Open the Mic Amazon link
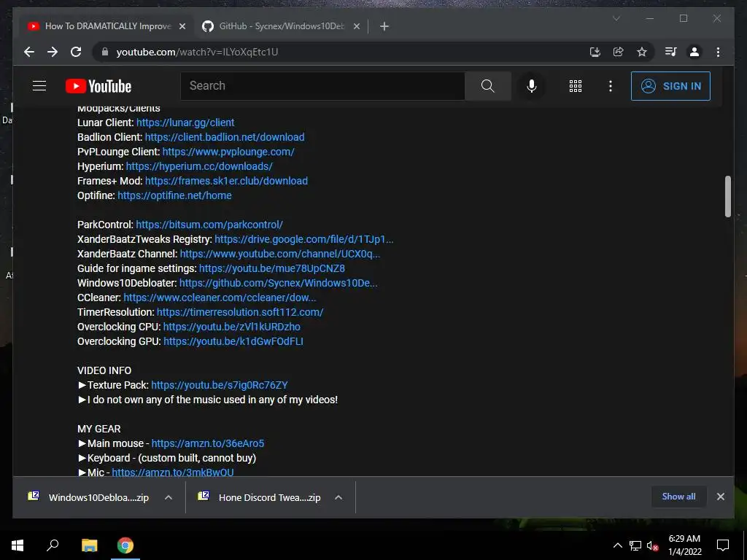Image resolution: width=747 pixels, height=560 pixels. pyautogui.click(x=173, y=472)
